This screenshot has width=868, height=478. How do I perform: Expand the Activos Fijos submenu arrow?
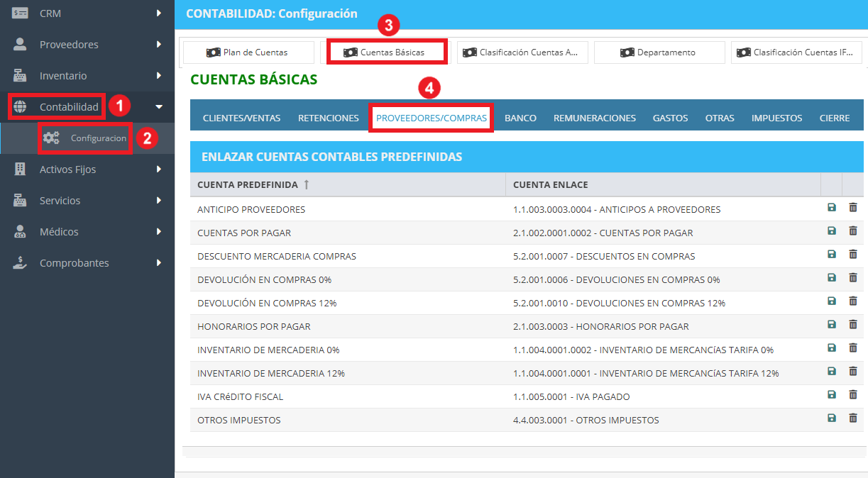pos(159,169)
